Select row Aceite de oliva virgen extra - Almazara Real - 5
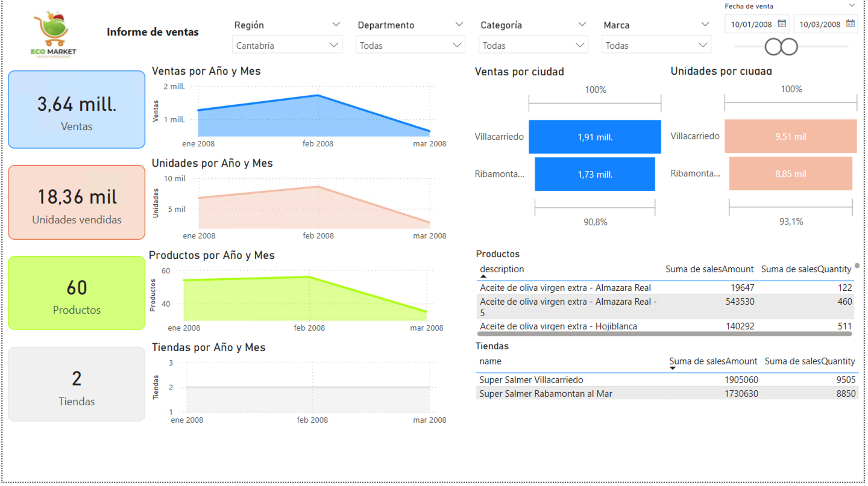 point(665,307)
